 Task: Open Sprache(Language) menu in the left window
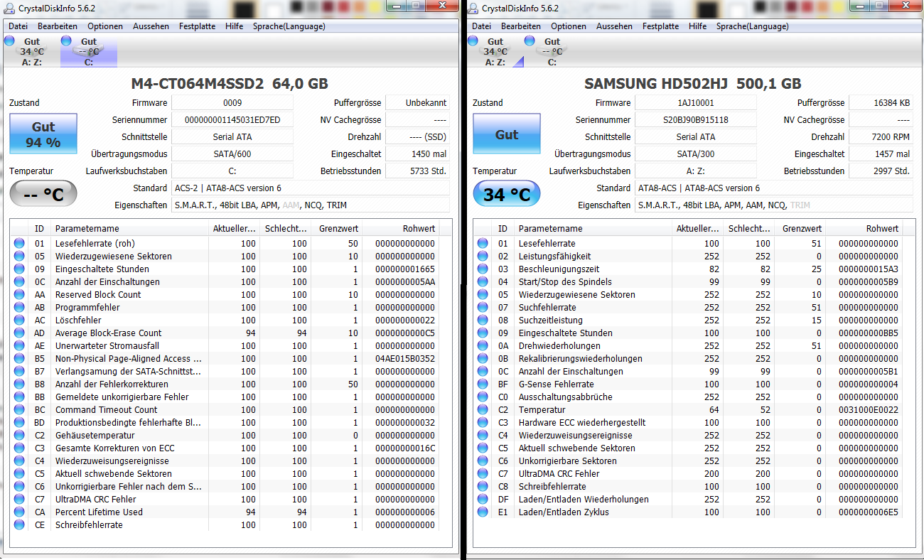[x=289, y=26]
